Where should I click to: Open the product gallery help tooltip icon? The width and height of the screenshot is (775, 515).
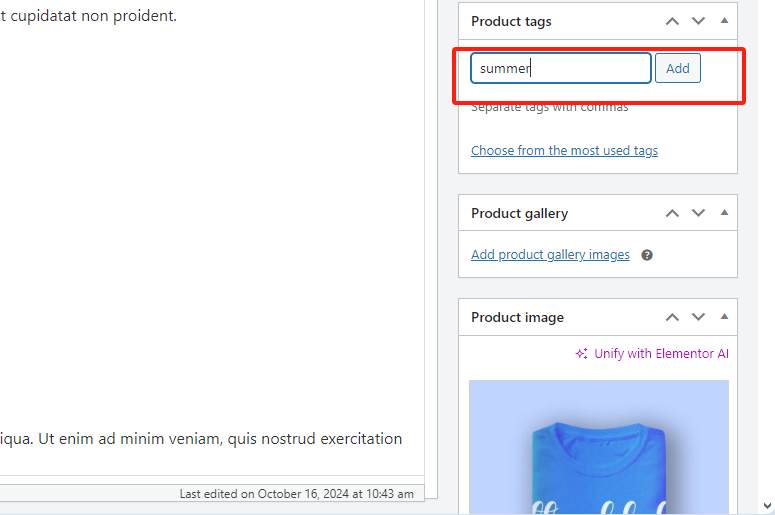pos(647,255)
